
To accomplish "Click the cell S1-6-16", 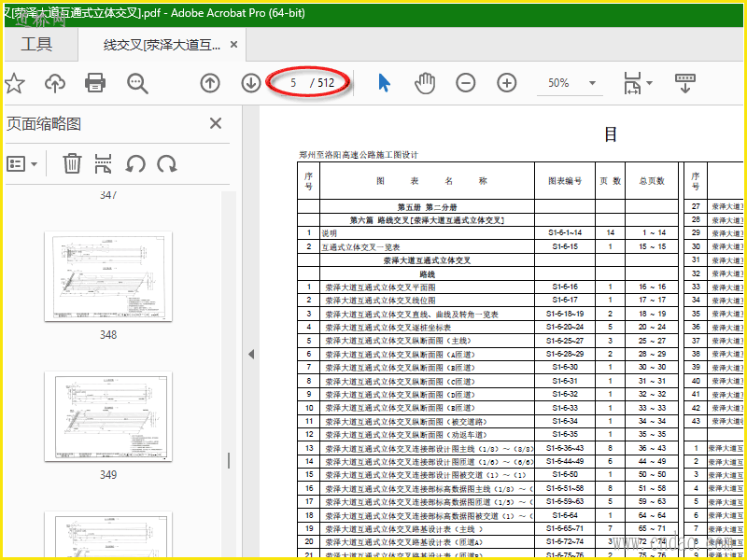I will coord(565,287).
